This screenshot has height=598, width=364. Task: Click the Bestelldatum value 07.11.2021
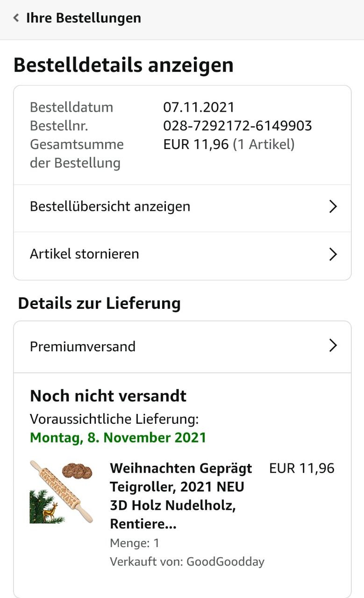tap(199, 107)
